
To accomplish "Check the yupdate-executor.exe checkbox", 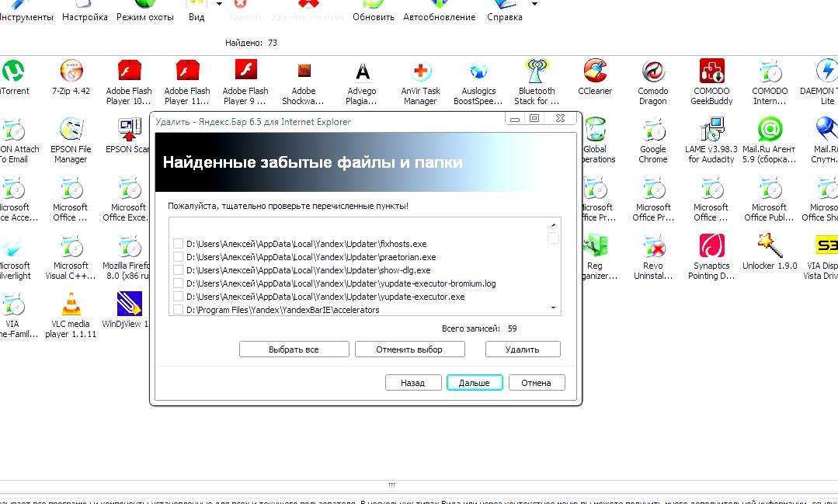I will (179, 297).
